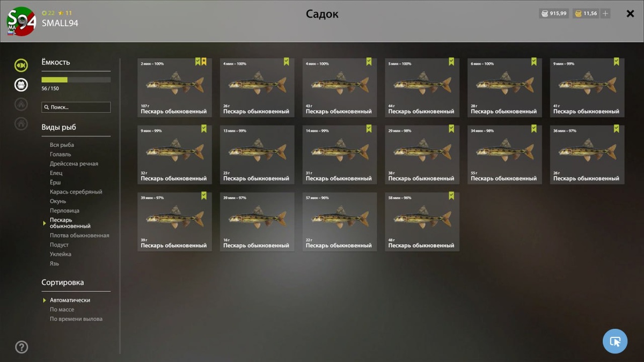Toggle green marker on the 48 g gudgeon
Viewport: 644px width, 362px height.
pos(451,196)
